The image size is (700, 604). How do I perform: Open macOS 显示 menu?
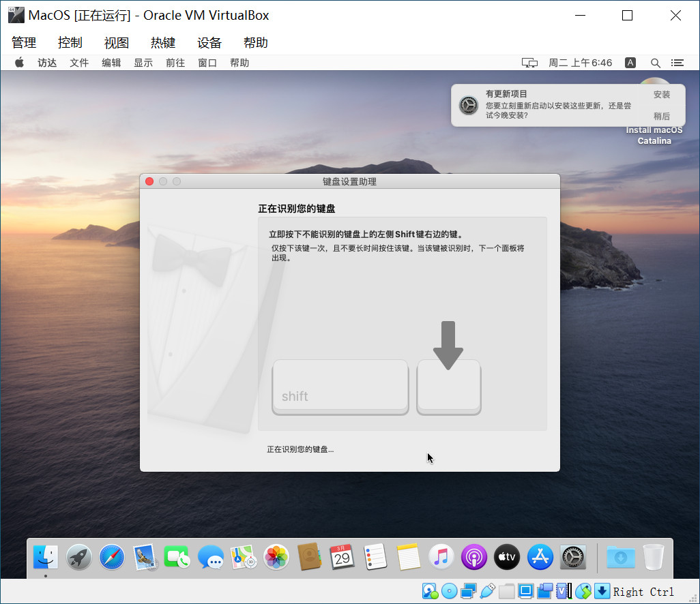pyautogui.click(x=143, y=63)
